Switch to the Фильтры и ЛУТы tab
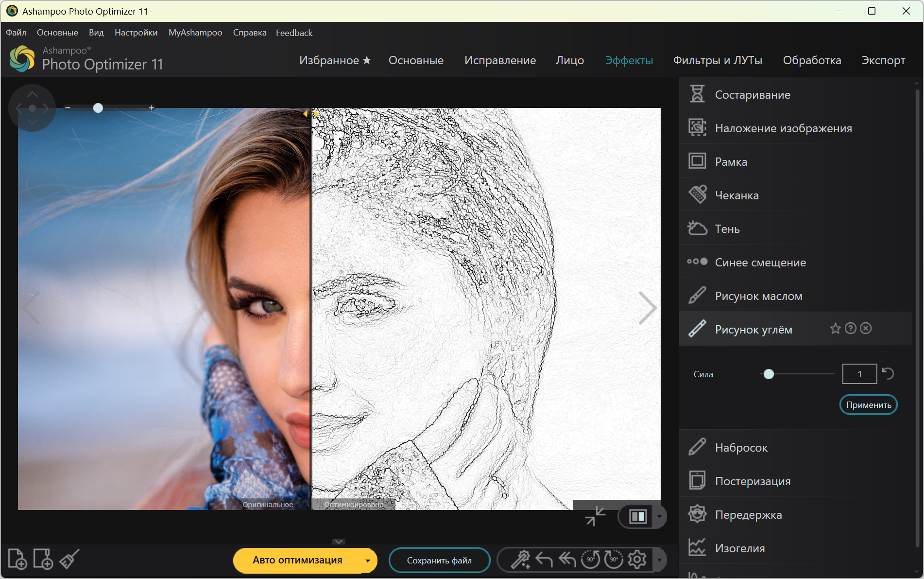The width and height of the screenshot is (924, 579). 717,60
